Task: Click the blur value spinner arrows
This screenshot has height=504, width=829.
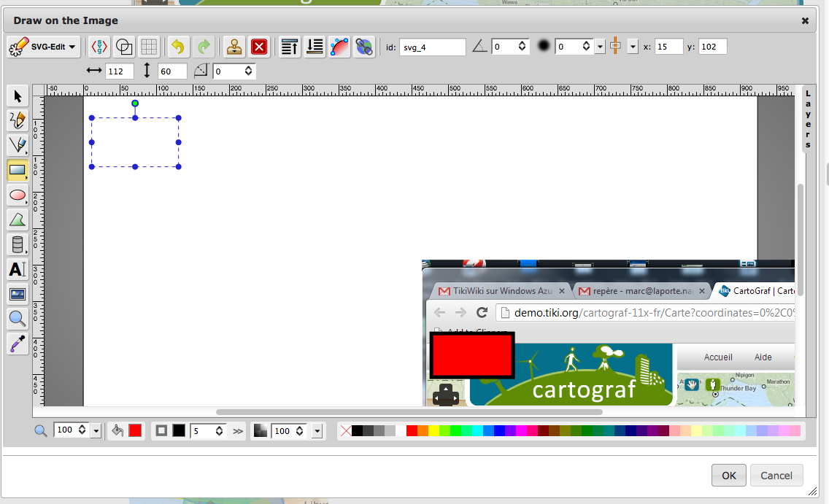Action: coord(586,47)
